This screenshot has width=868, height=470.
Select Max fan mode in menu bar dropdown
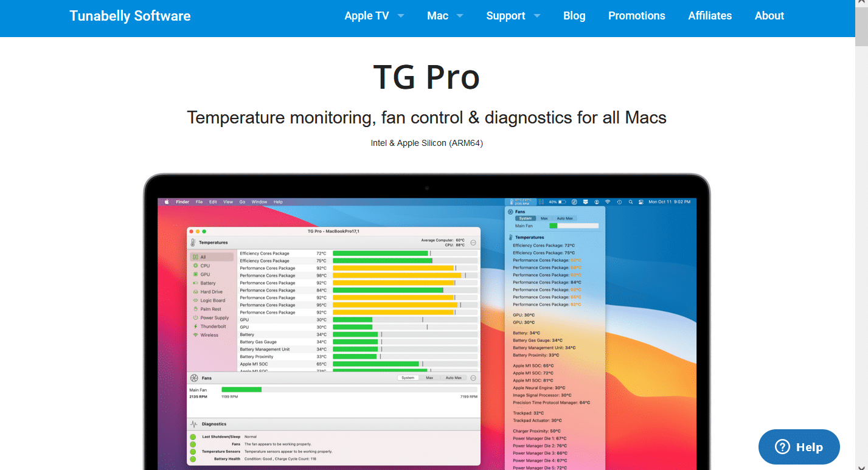(x=544, y=218)
